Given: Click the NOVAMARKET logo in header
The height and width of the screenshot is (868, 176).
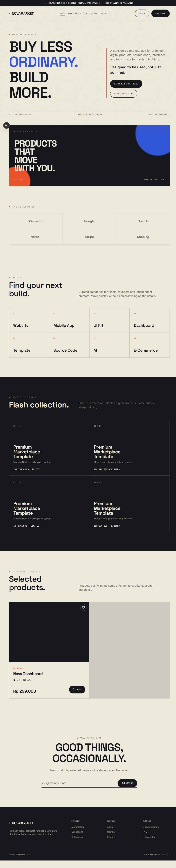Looking at the screenshot, I should point(21,13).
